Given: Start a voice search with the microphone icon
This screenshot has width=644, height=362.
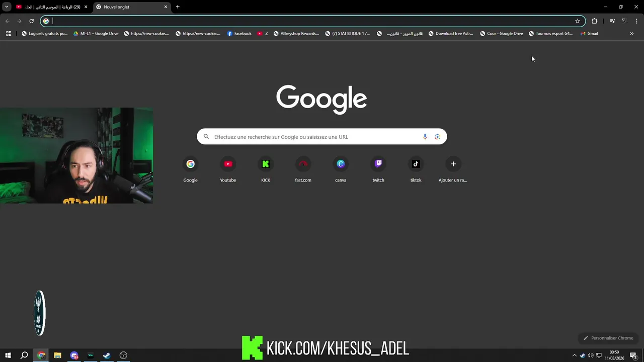Looking at the screenshot, I should point(425,137).
